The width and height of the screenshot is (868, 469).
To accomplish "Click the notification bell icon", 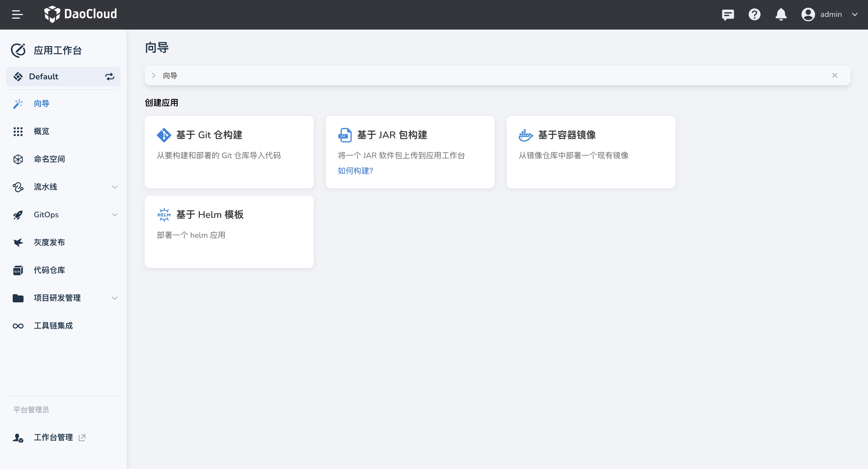I will point(781,14).
